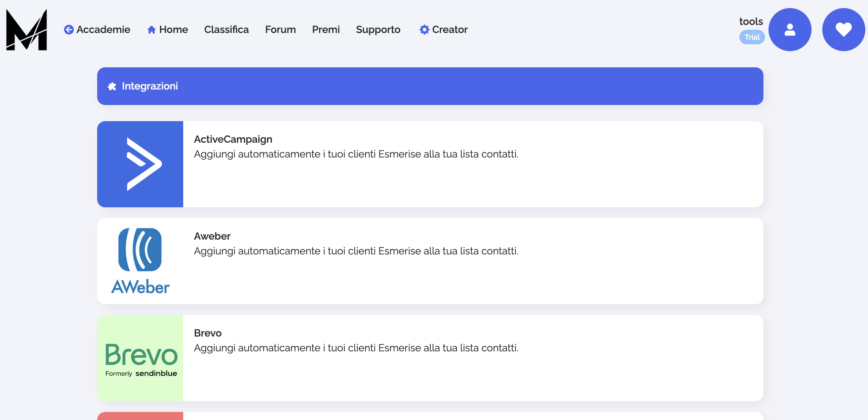868x420 pixels.
Task: Click the ActiveCampaign integration title
Action: [233, 139]
